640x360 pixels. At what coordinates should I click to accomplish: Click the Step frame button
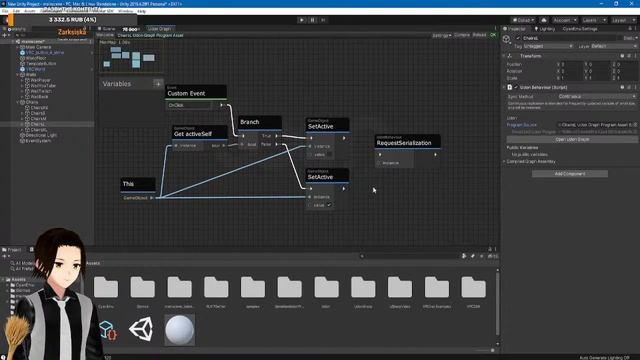point(323,20)
